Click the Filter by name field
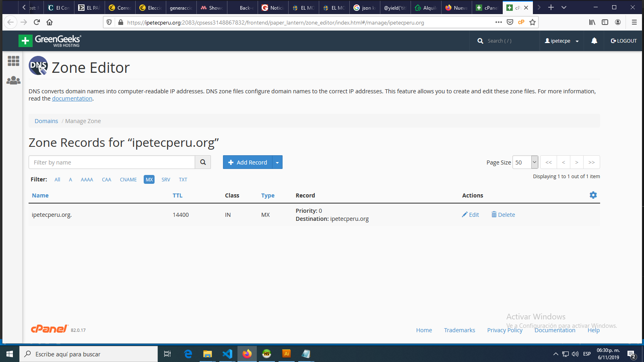This screenshot has width=644, height=362. coord(111,162)
